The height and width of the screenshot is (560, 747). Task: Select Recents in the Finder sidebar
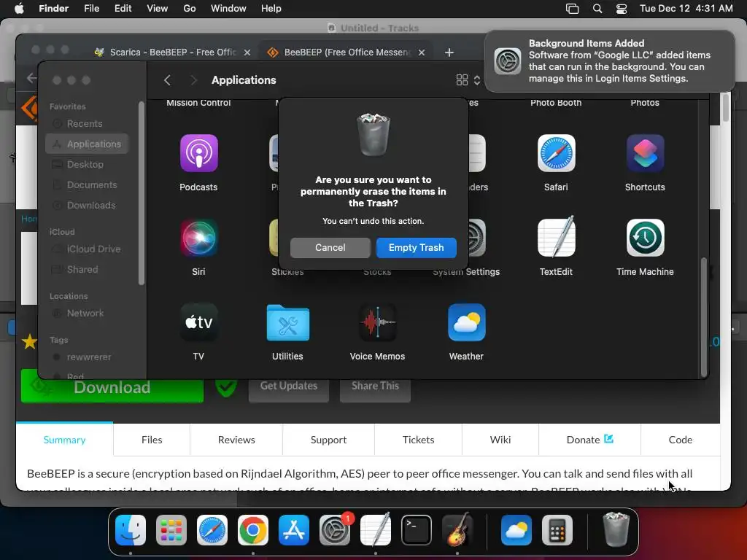(x=88, y=124)
